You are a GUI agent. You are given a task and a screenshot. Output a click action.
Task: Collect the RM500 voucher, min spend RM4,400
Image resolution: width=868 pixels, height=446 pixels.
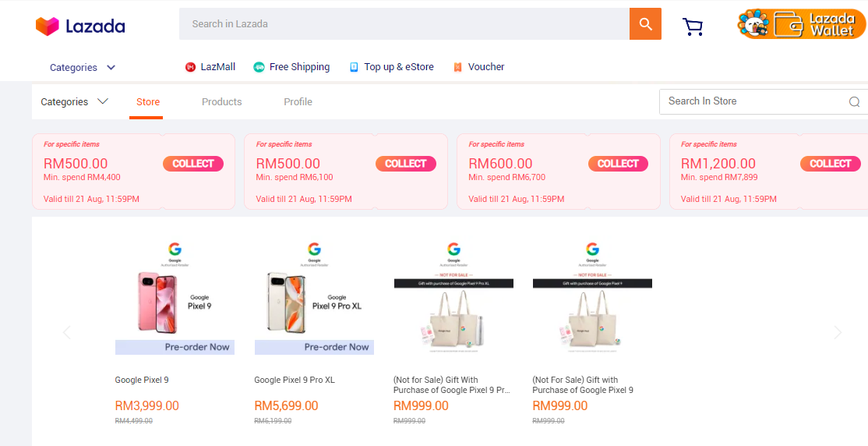point(192,164)
